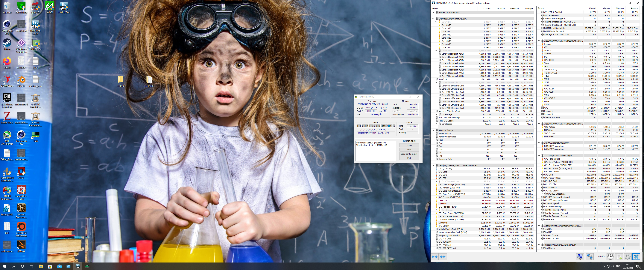
Task: Click the shrink-columns arrows button in HWiNFO
Action: pos(443,257)
